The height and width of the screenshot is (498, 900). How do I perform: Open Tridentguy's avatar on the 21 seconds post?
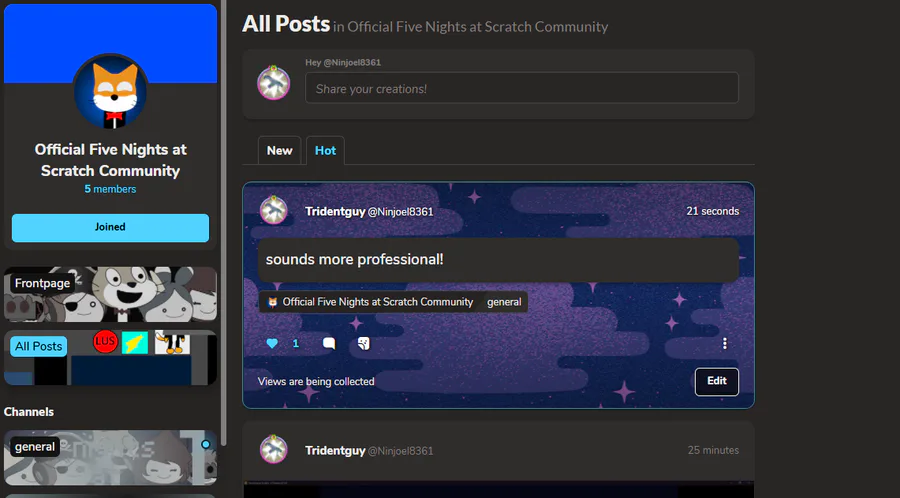[x=273, y=210]
